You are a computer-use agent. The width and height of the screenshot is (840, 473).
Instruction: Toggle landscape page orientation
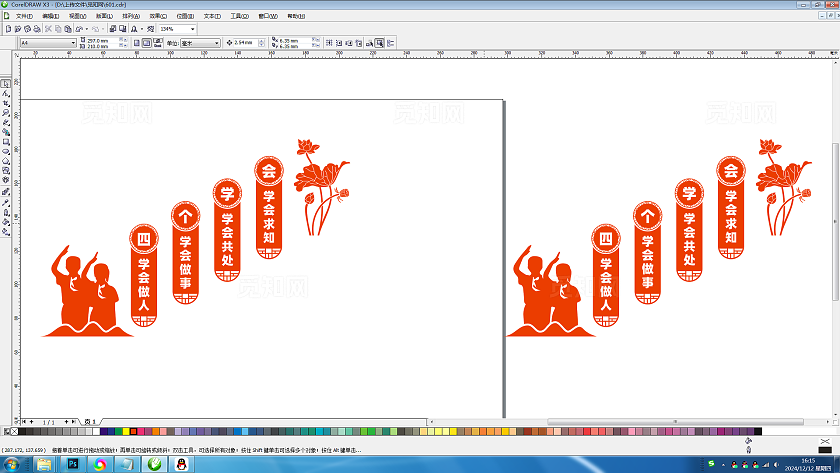[146, 43]
